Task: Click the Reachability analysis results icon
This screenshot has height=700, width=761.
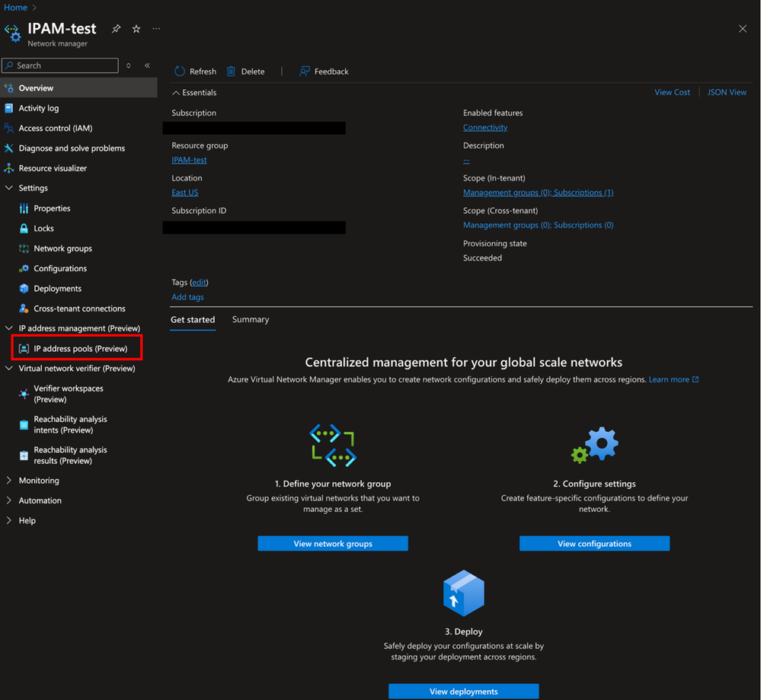Action: point(24,455)
